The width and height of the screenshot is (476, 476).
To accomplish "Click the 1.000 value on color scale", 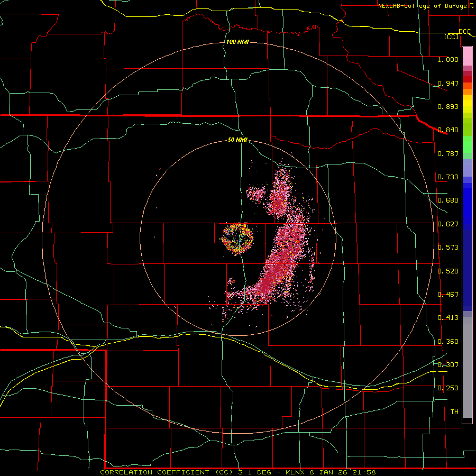I will tap(448, 59).
